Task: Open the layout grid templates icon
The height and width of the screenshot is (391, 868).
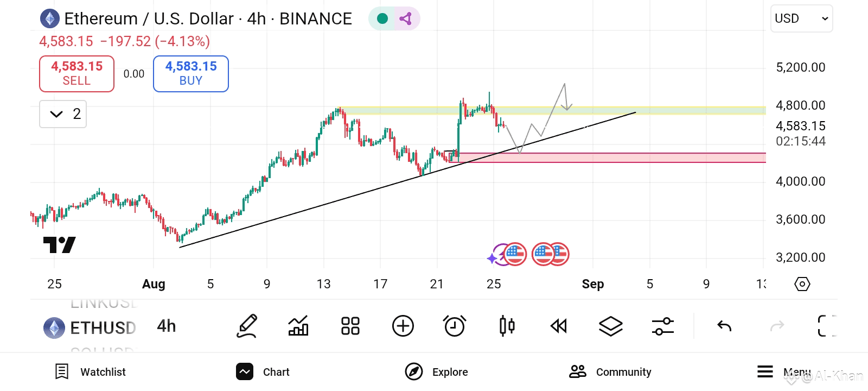Action: coord(350,326)
